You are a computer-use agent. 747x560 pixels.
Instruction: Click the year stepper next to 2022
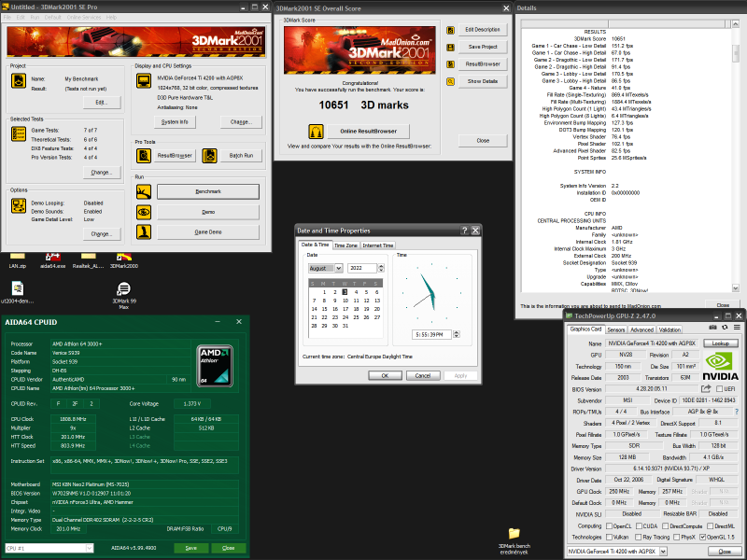click(381, 268)
